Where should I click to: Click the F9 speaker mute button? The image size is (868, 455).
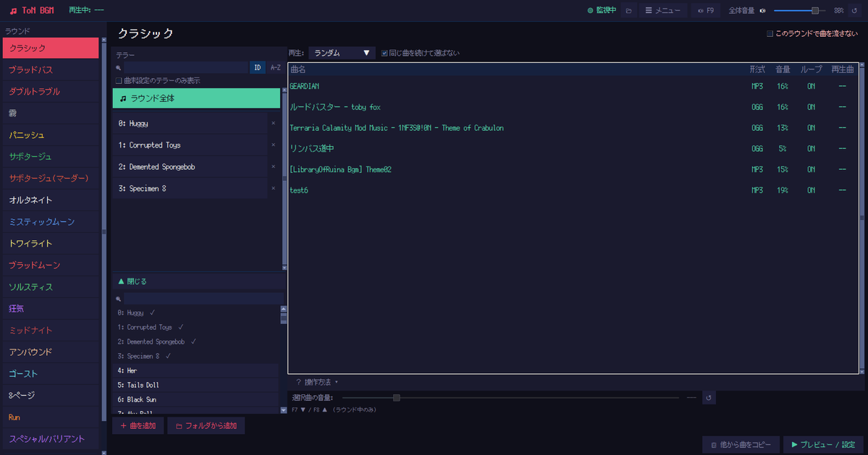click(x=706, y=11)
